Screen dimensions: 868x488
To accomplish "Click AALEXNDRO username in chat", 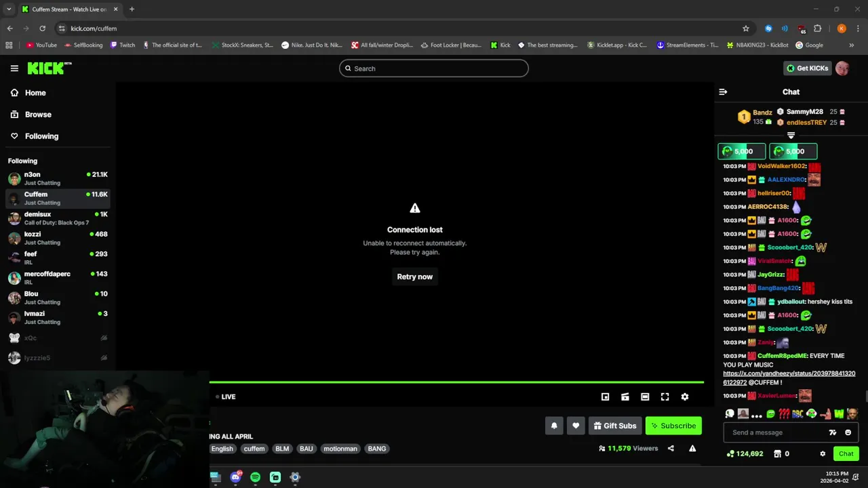I will 786,180.
